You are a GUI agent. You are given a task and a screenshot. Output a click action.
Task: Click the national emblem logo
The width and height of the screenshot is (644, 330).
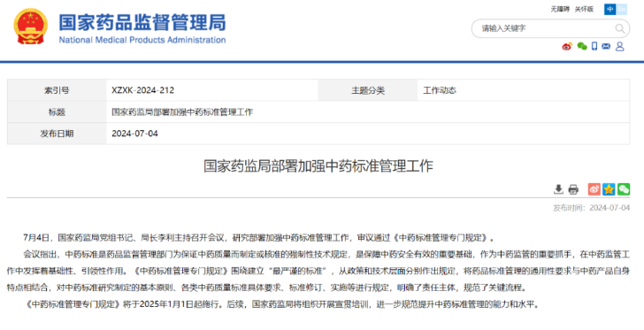tap(30, 27)
